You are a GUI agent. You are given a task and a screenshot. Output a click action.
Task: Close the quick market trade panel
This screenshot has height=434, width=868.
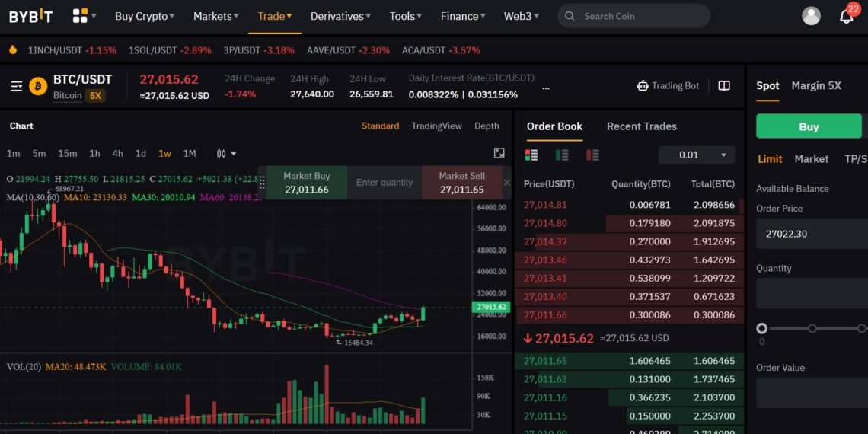[506, 183]
